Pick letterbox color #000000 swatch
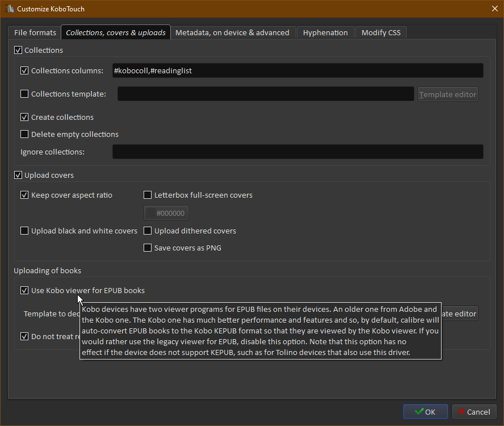 pyautogui.click(x=166, y=213)
